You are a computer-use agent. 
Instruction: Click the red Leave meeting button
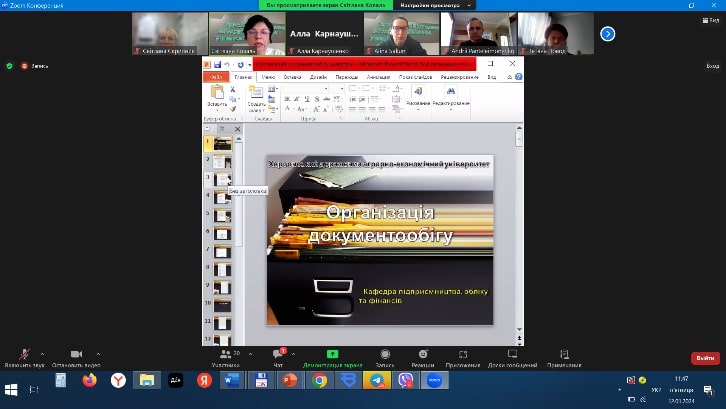(705, 358)
